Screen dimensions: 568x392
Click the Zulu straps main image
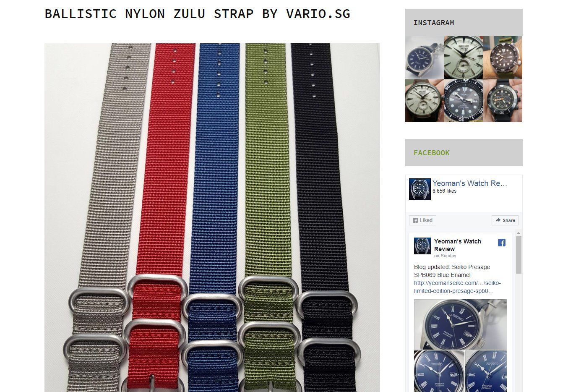pos(212,217)
